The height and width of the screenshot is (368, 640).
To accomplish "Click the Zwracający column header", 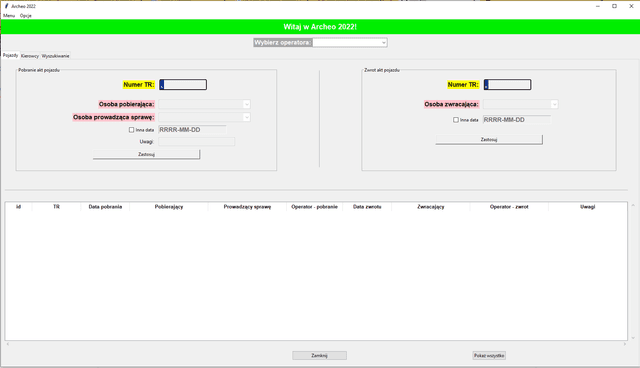I will 431,207.
